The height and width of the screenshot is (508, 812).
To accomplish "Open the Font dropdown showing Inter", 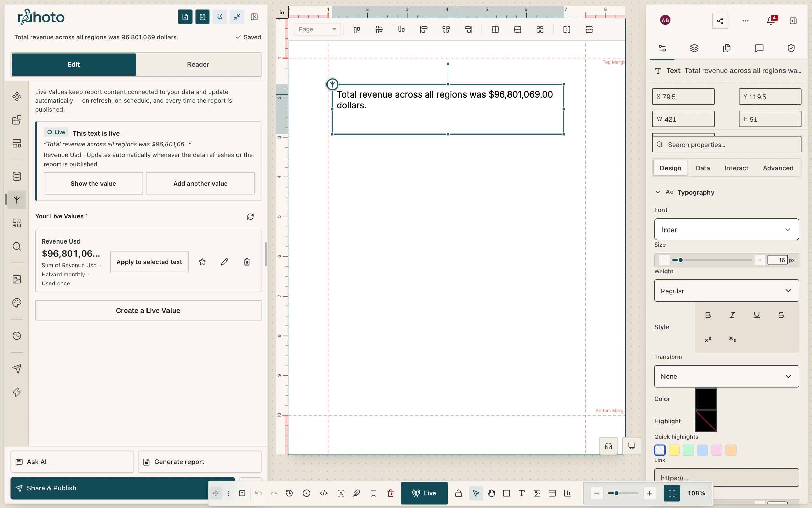I will click(727, 230).
